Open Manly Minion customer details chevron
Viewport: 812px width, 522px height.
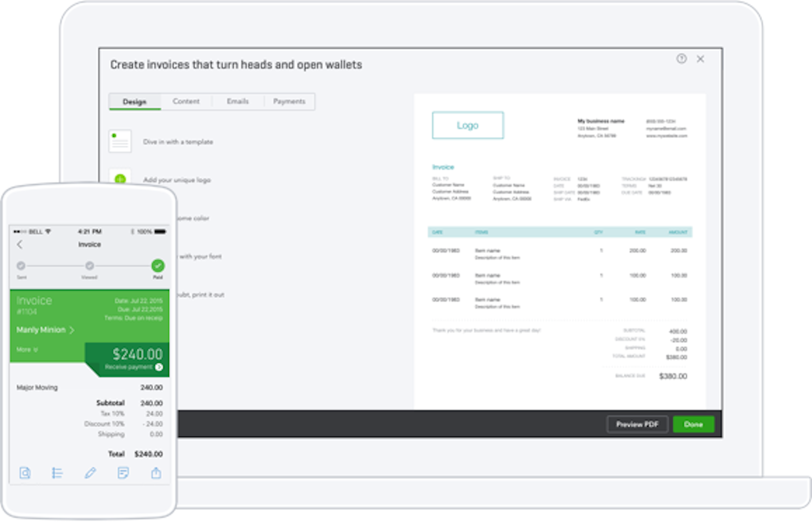[x=72, y=330]
